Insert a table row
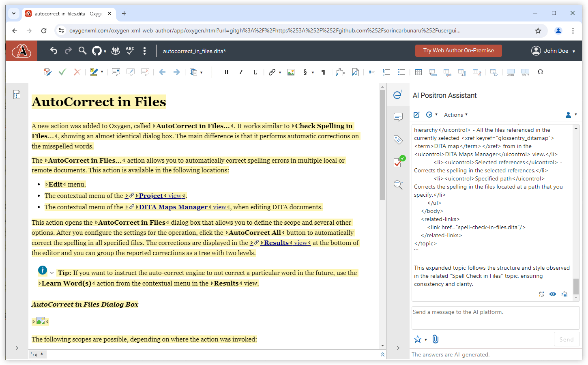This screenshot has width=588, height=365. (x=433, y=72)
